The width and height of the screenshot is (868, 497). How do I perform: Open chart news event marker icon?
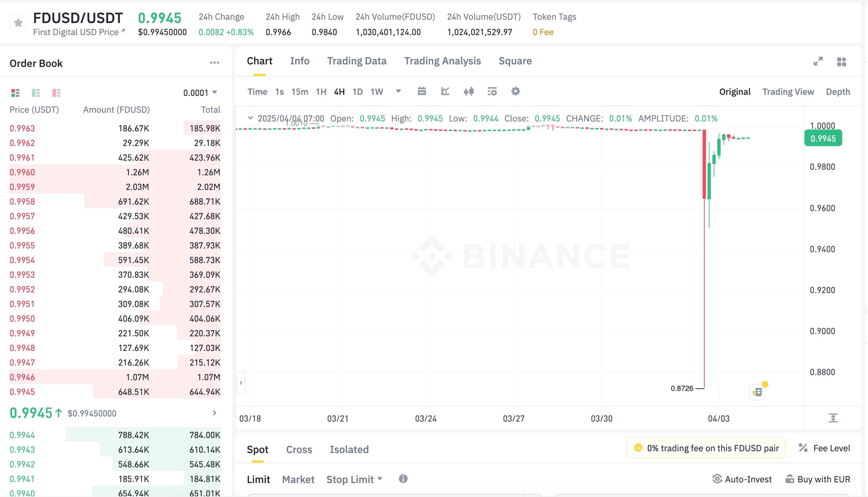757,392
